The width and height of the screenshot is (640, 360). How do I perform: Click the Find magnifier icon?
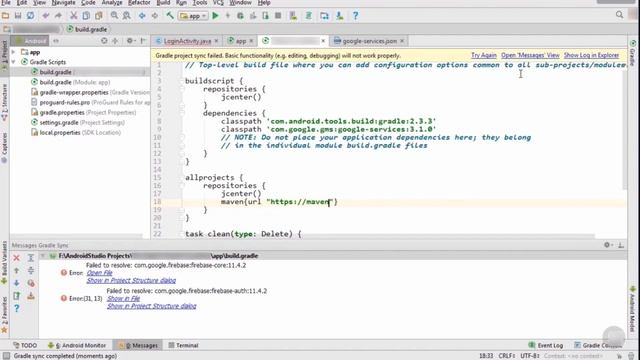pyautogui.click(x=114, y=16)
